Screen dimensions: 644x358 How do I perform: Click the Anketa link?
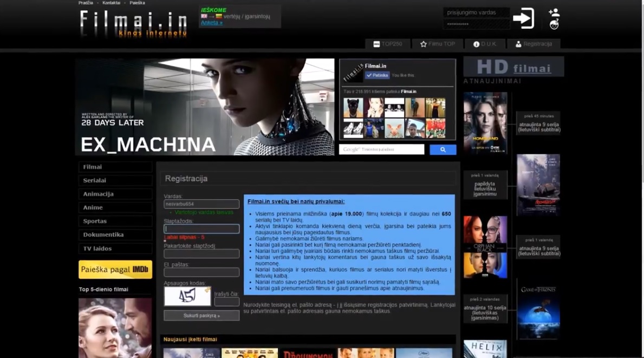(x=211, y=23)
